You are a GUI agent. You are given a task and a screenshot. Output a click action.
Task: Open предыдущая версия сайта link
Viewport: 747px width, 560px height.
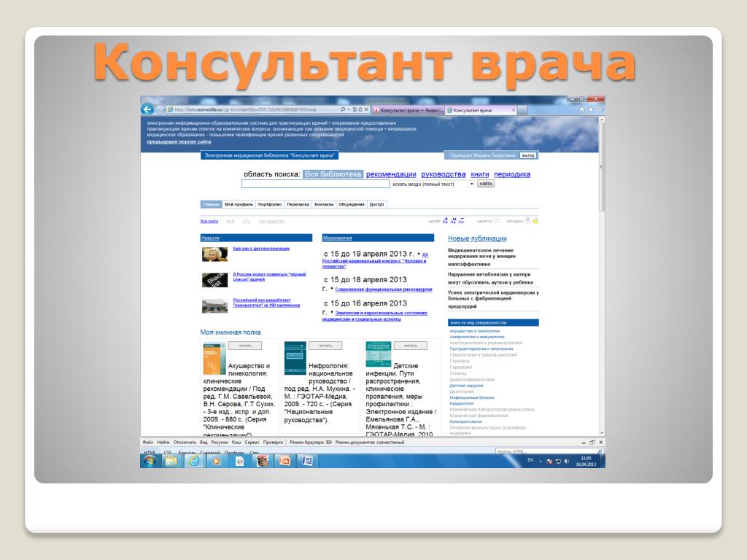[x=179, y=141]
